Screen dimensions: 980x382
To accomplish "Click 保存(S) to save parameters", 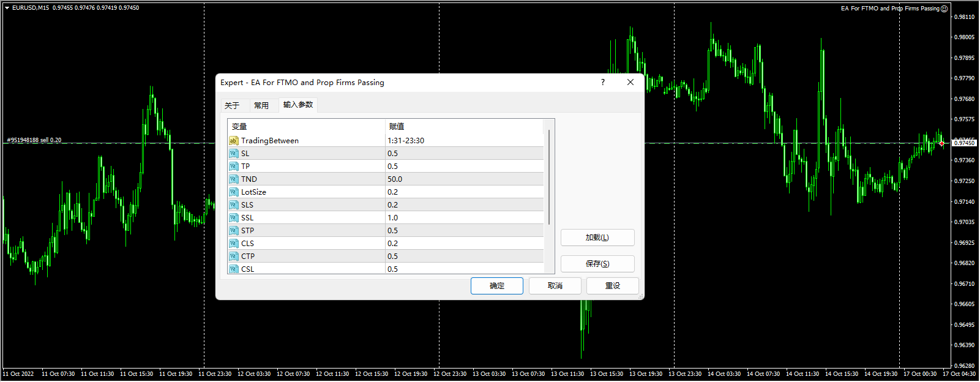I will [597, 264].
